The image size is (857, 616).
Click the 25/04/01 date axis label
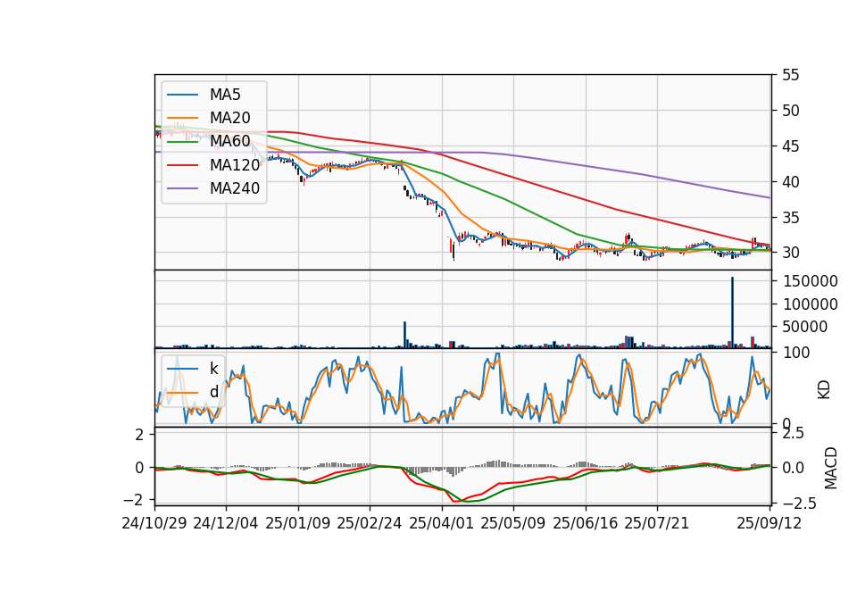pyautogui.click(x=442, y=523)
